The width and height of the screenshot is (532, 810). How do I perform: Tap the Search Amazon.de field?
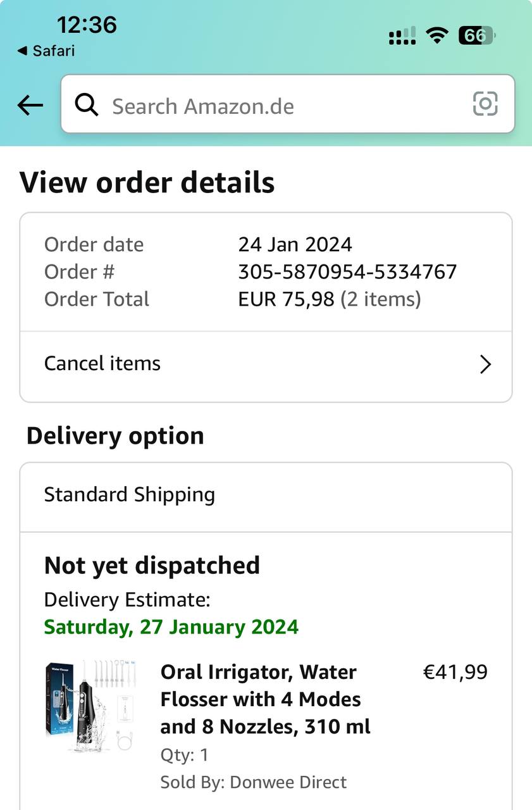point(278,105)
